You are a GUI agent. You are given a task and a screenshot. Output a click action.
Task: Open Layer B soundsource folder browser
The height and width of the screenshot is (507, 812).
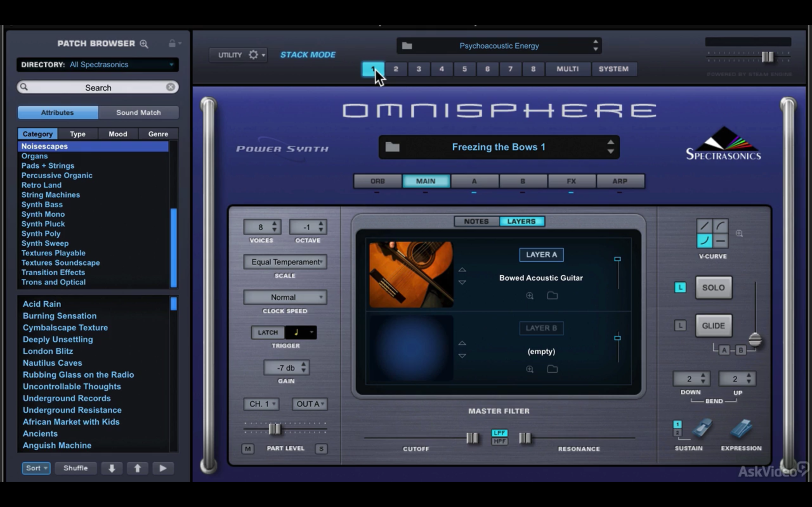[552, 369]
